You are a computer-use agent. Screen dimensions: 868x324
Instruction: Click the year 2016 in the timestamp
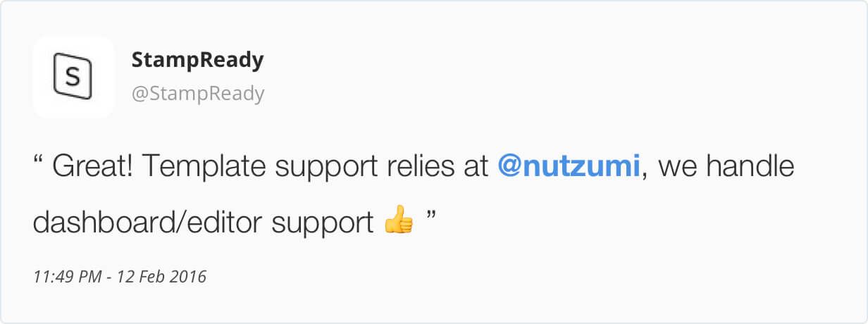190,277
